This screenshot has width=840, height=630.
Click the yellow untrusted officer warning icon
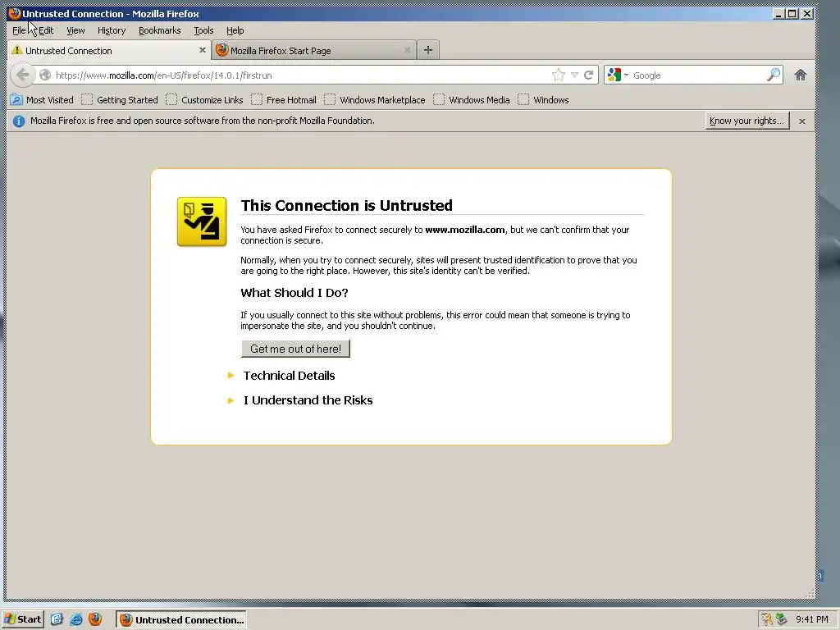click(202, 221)
